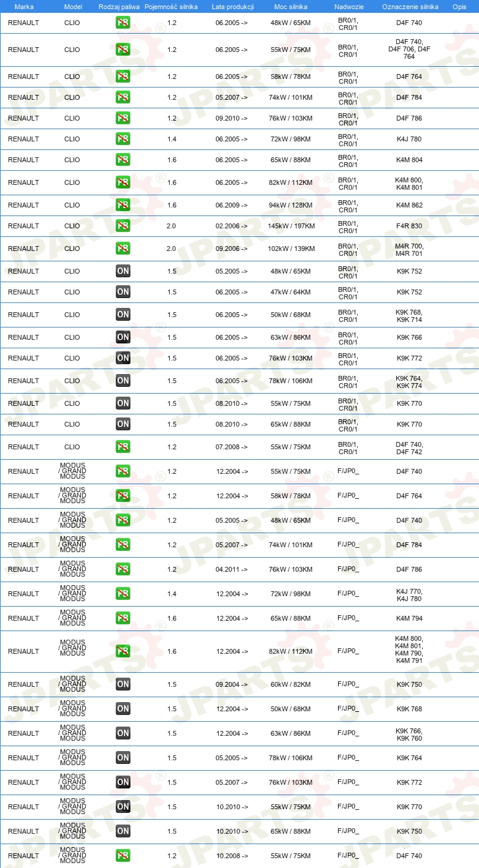Screen dimensions: 479x868
Task: Click the Moc silnika column header
Action: 291,7
